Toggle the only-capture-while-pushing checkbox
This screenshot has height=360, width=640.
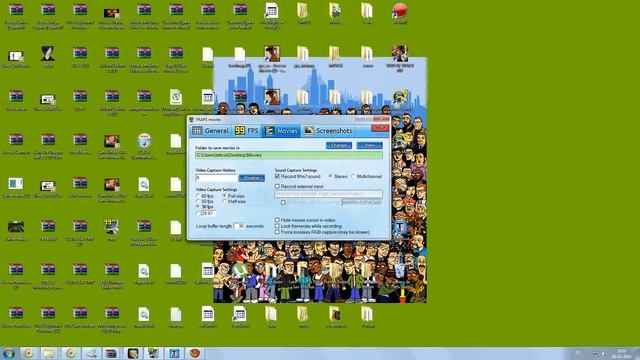[283, 202]
